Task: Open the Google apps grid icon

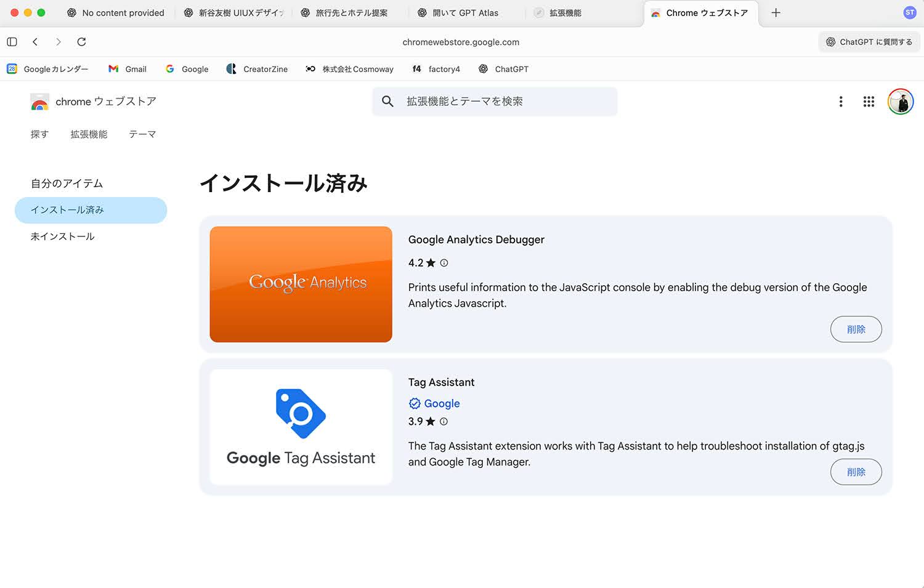Action: tap(869, 102)
